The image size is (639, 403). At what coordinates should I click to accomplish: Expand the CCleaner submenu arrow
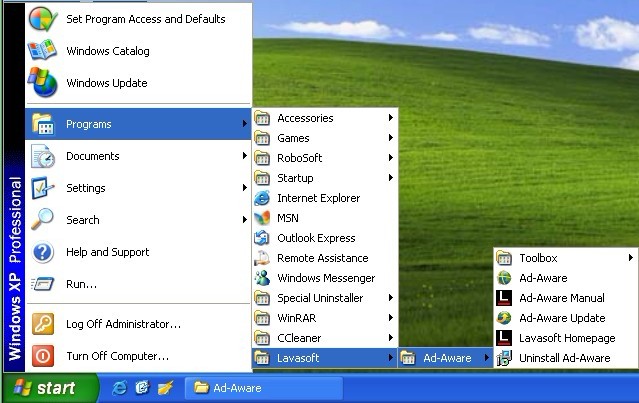pyautogui.click(x=390, y=338)
